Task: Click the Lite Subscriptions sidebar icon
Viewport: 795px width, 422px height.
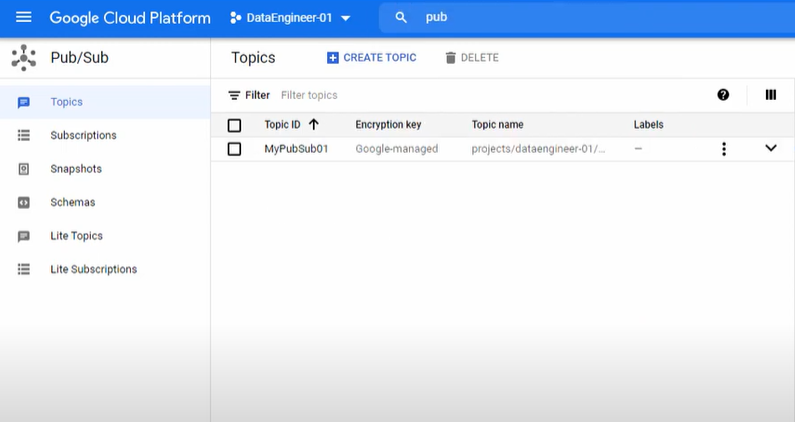Action: pyautogui.click(x=23, y=269)
